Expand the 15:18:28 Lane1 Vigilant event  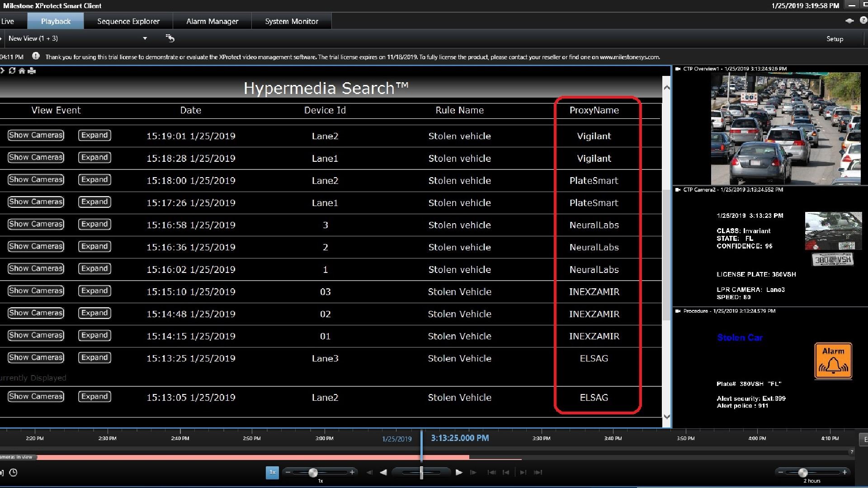click(94, 157)
